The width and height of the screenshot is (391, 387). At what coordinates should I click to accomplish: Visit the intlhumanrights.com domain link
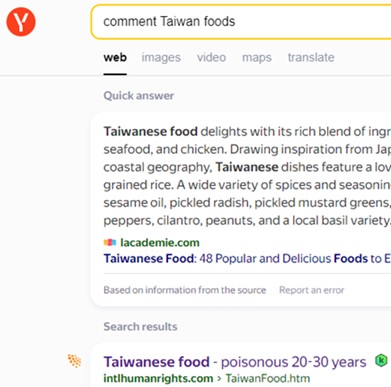coord(158,378)
